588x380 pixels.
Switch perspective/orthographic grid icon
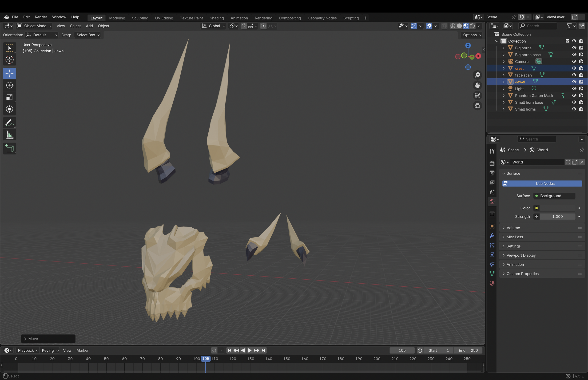[x=477, y=106]
